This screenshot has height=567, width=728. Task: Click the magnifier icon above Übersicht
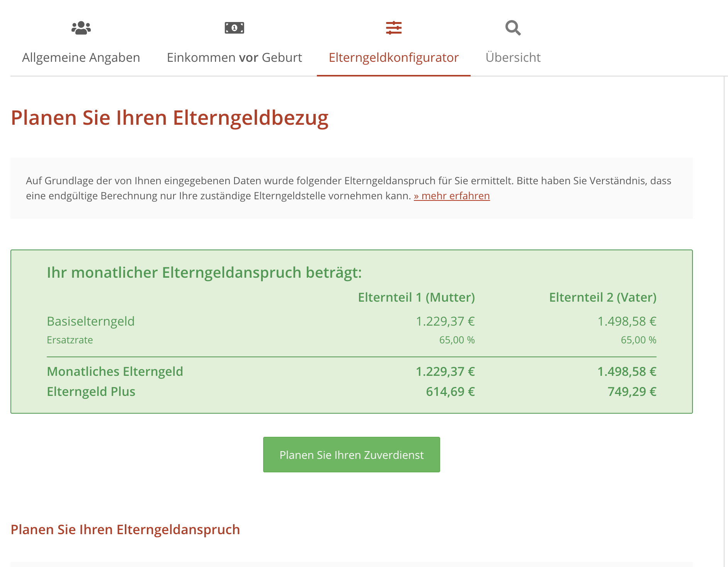[513, 28]
